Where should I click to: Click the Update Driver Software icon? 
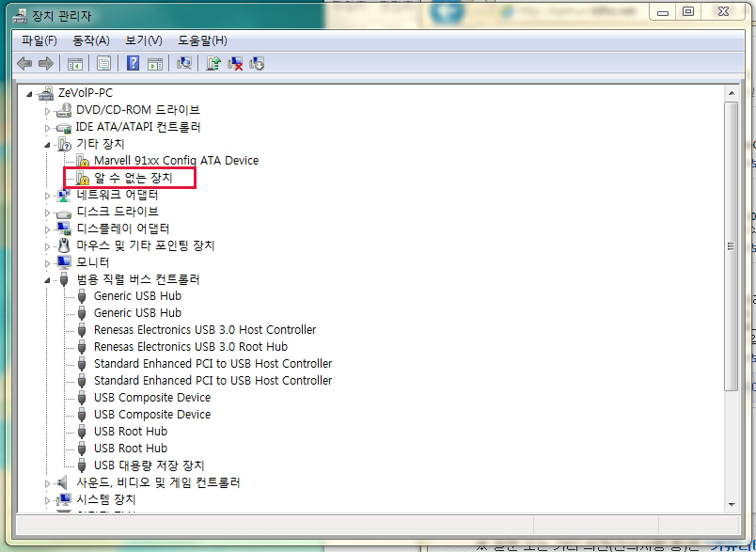[214, 63]
